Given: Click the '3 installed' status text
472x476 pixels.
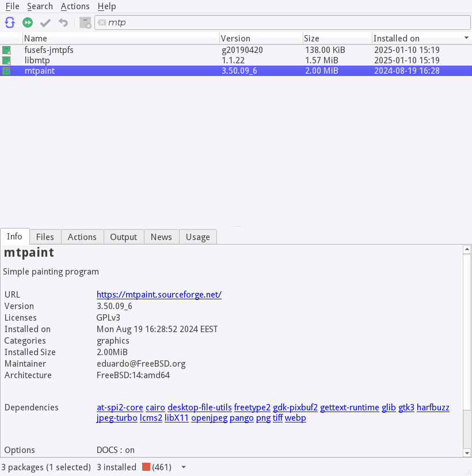Looking at the screenshot, I should pyautogui.click(x=116, y=467).
